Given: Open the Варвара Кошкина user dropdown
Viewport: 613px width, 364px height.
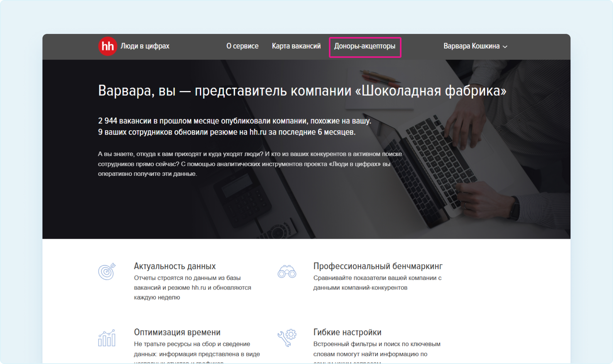Looking at the screenshot, I should tap(475, 46).
